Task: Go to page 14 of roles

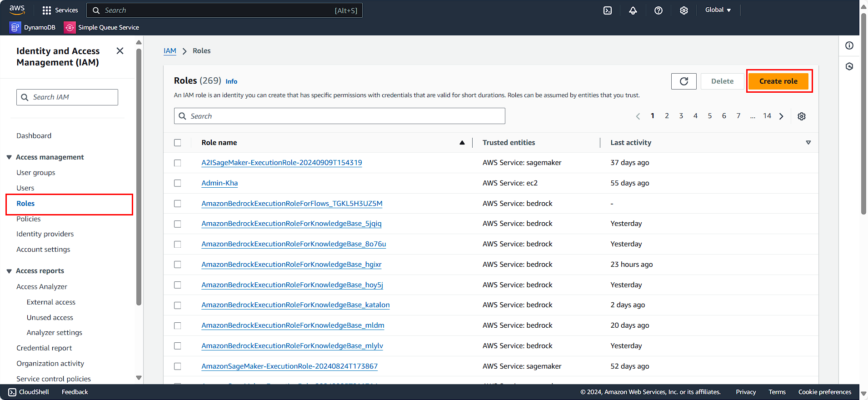Action: pyautogui.click(x=767, y=116)
